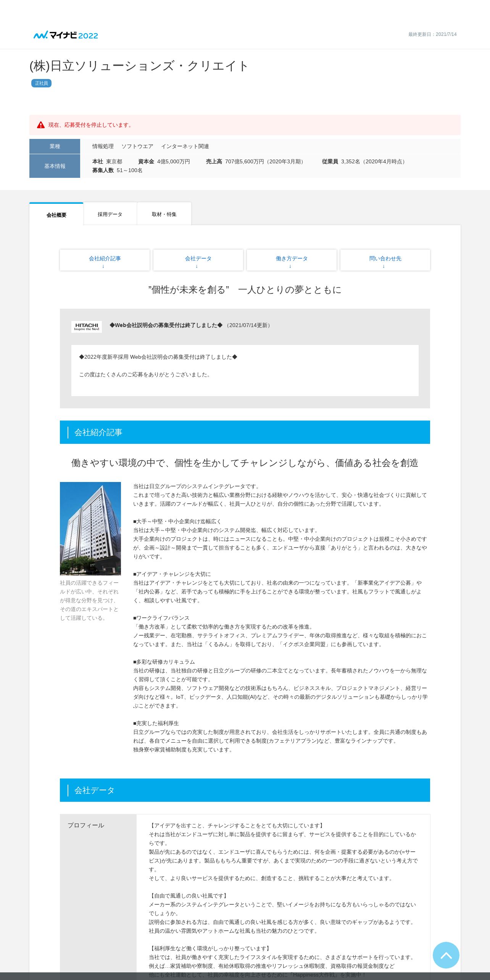Click the プロフィール row label
Viewport: 490px width, 980px height.
tap(86, 825)
